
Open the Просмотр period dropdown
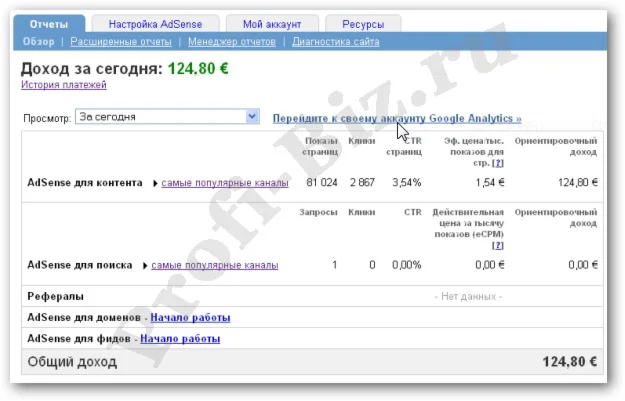click(x=167, y=116)
